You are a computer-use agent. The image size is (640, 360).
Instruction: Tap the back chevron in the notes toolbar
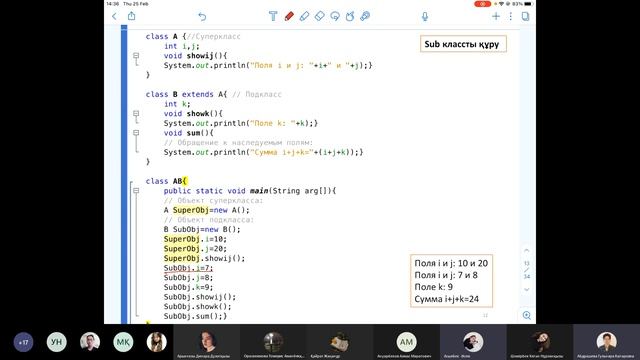[x=114, y=16]
